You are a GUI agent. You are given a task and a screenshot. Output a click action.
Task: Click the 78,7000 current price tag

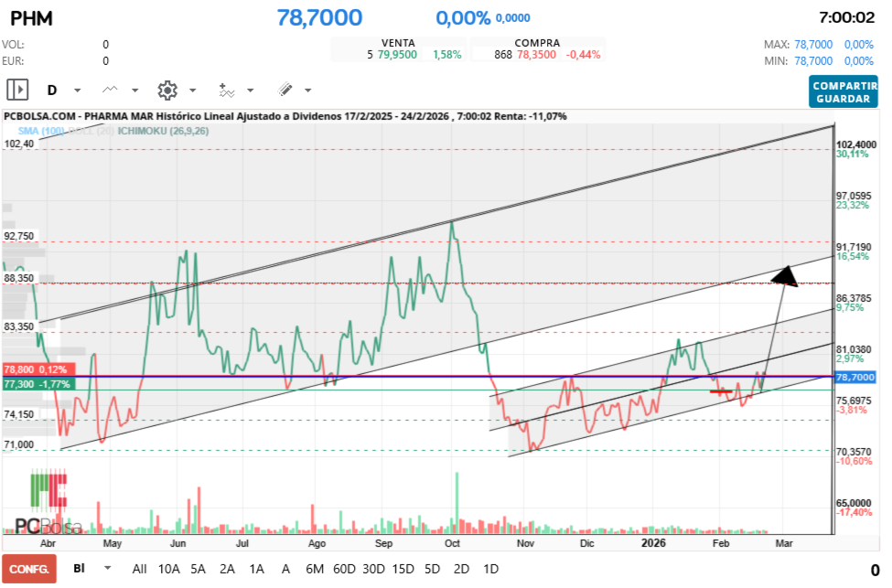click(x=854, y=377)
